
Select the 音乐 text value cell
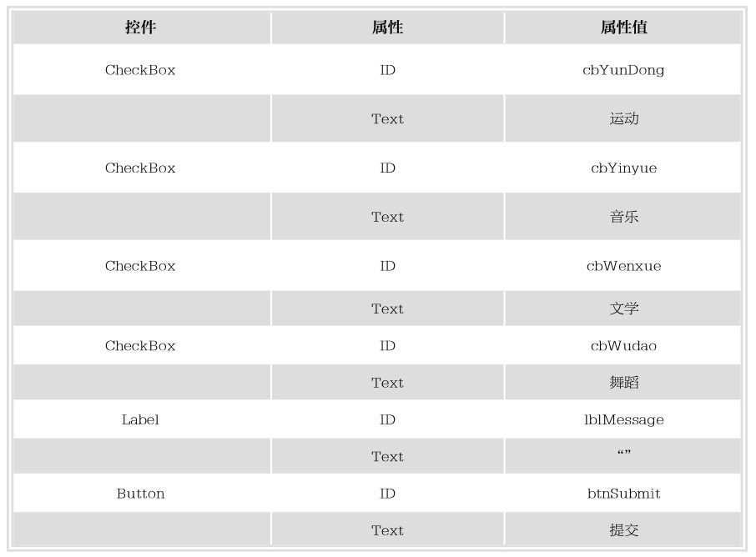[x=623, y=216]
